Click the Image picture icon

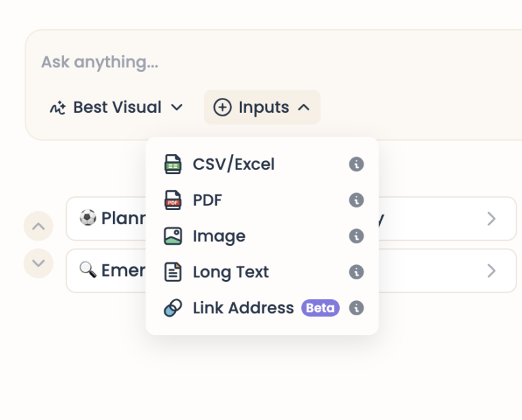click(x=173, y=237)
